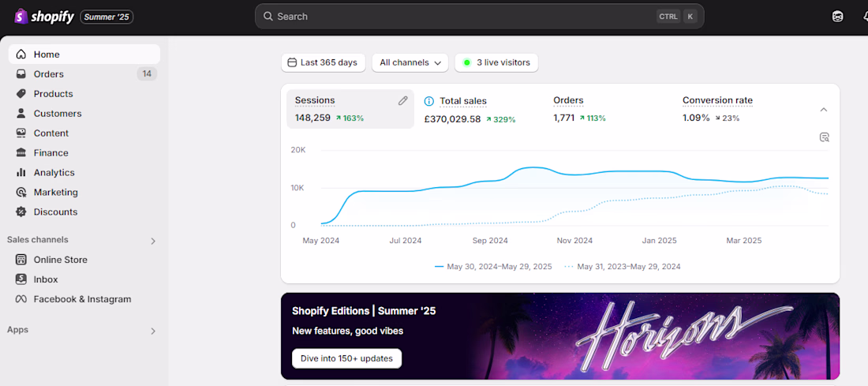The width and height of the screenshot is (868, 386).
Task: Click the 1.09% conversion rate value
Action: (696, 118)
